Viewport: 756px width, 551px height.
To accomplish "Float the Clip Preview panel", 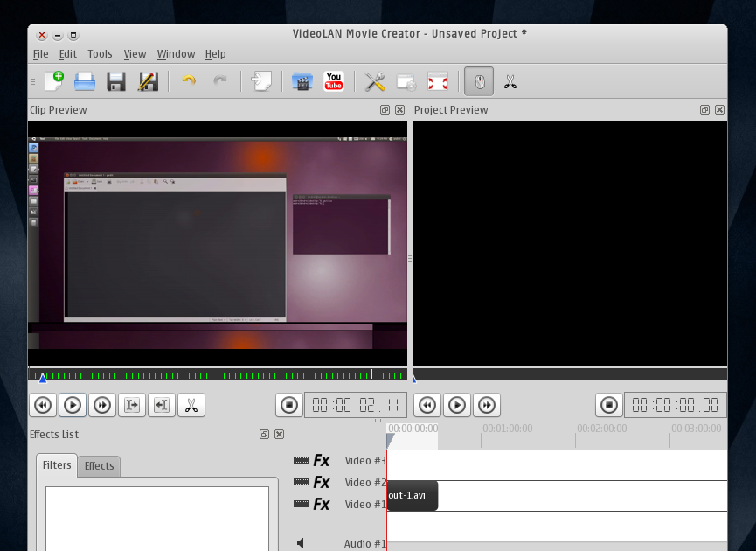I will pos(385,110).
